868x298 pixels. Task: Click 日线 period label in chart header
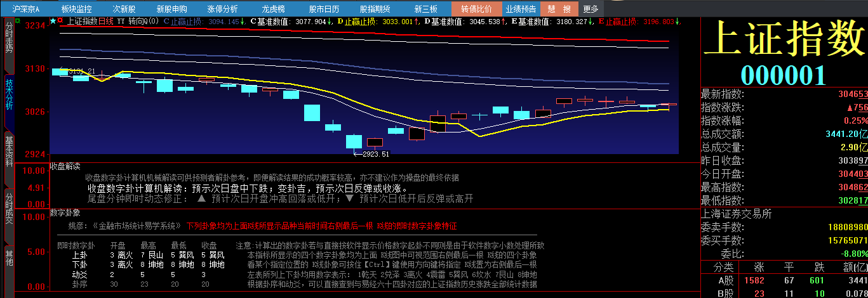(x=106, y=21)
